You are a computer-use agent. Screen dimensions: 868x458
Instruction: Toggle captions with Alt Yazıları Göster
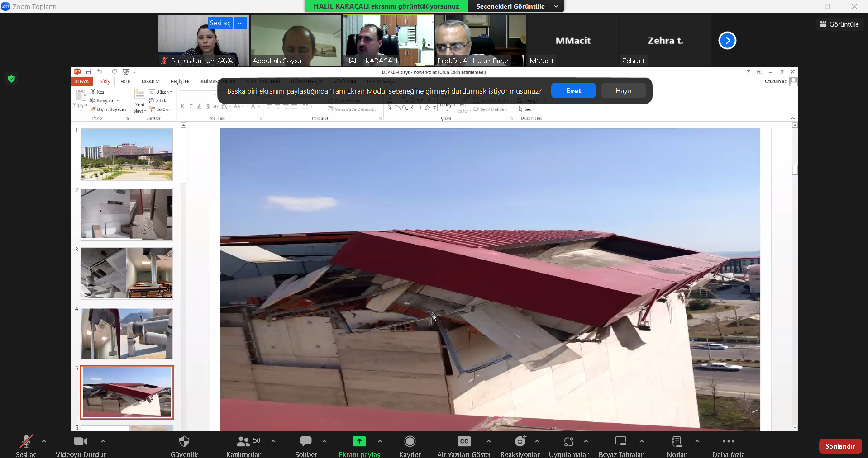464,441
